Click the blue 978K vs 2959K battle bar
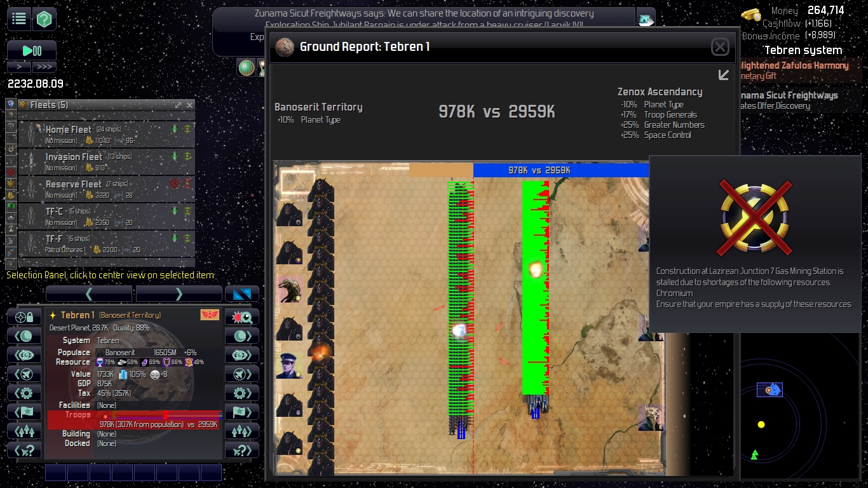Viewport: 868px width, 488px height. (561, 170)
